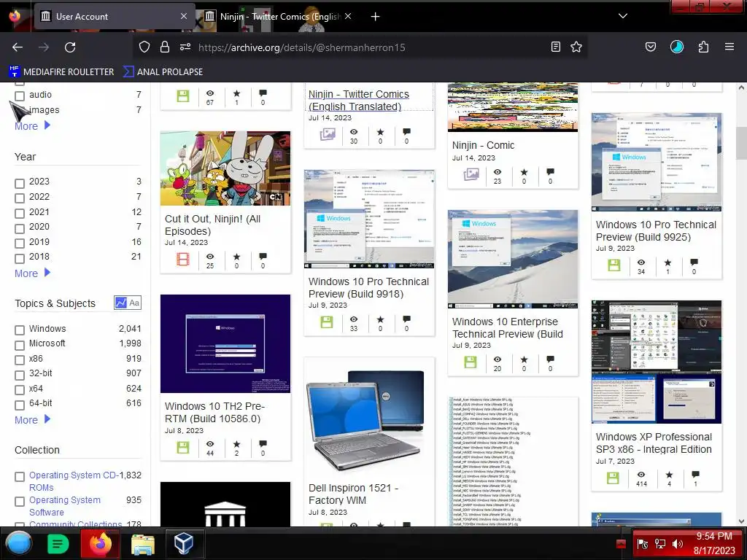Click reviews comment icon under Windows 10 Build 9918

pyautogui.click(x=406, y=319)
